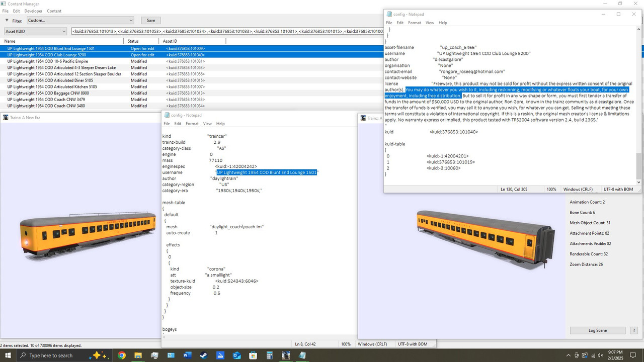Select Baggage CNW 8900 row
Screen dimensions: 644x362
click(x=191, y=93)
